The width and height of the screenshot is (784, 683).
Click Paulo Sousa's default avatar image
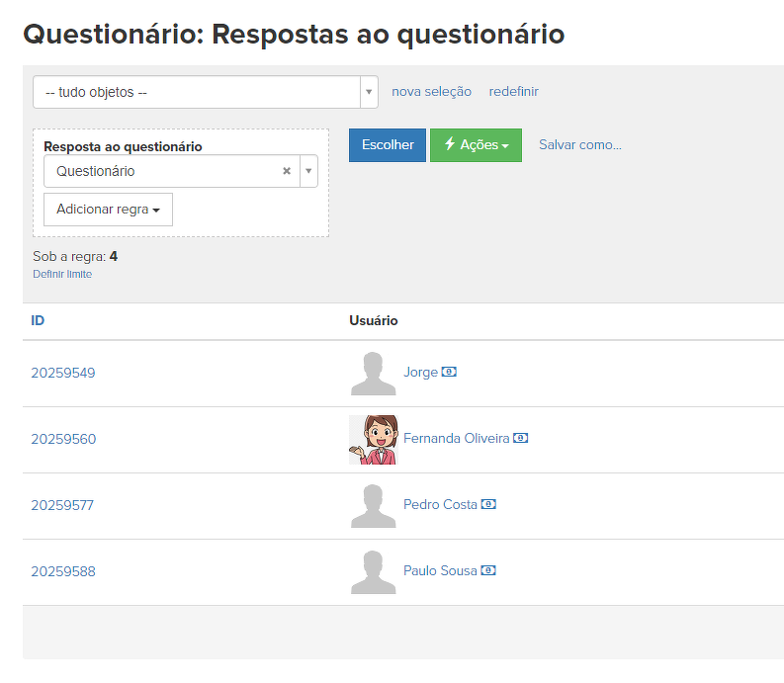[x=373, y=571]
